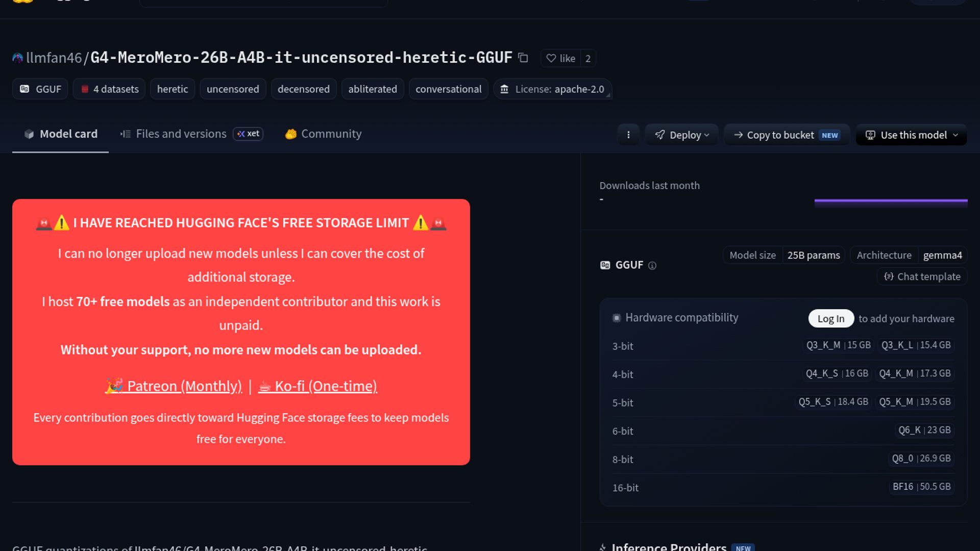Select the Q8_0 26.9 GB quantization
Image resolution: width=980 pixels, height=551 pixels.
point(921,458)
